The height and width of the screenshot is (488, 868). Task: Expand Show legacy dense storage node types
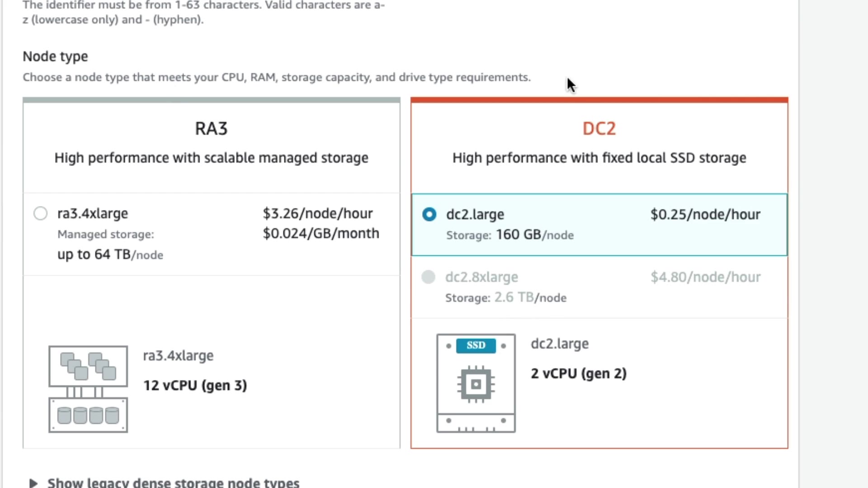pos(173,483)
